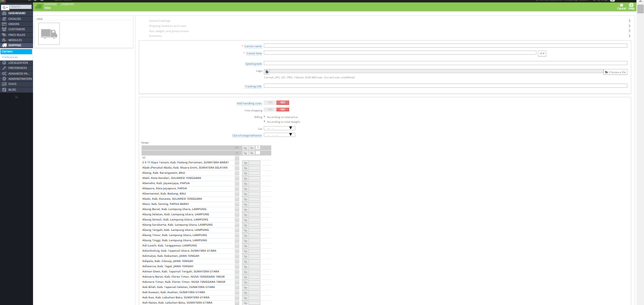Click row text 'Adiwerna, Kab. Tegal, JAWA TENGAH'

coord(168,266)
